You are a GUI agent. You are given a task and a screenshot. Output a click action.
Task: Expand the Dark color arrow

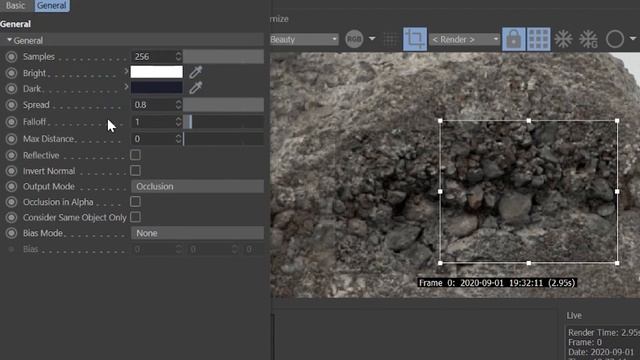pos(126,87)
